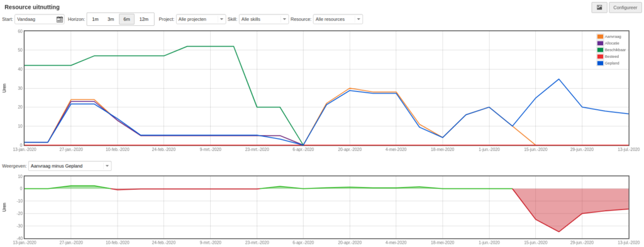Expand the Weergeven dropdown Aanvraag minus Gepland
The height and width of the screenshot is (247, 644).
point(67,166)
